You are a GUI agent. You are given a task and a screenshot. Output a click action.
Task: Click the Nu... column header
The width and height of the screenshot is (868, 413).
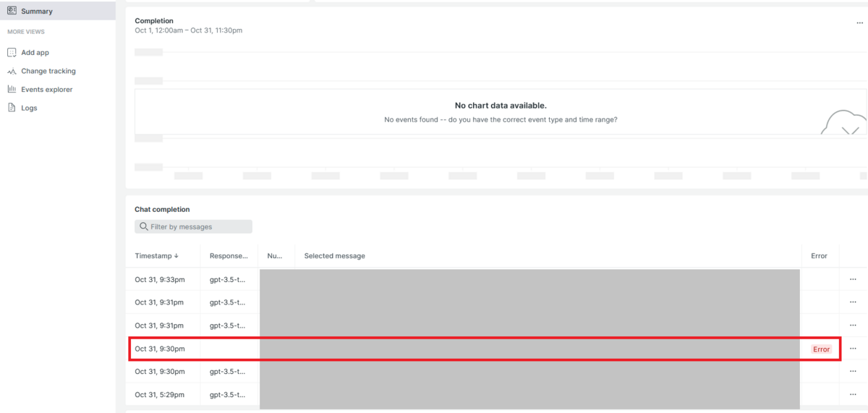tap(275, 256)
